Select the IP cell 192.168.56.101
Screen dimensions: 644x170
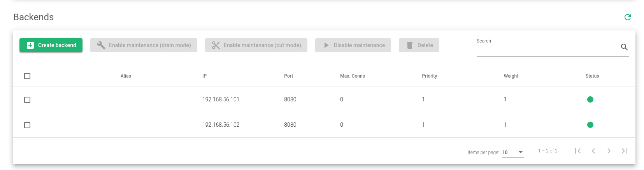(221, 99)
